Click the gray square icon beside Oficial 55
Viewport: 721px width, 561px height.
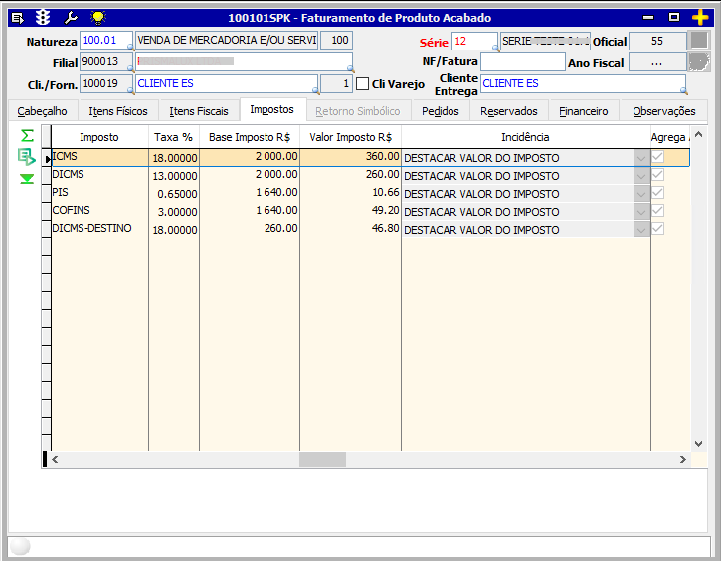click(699, 40)
